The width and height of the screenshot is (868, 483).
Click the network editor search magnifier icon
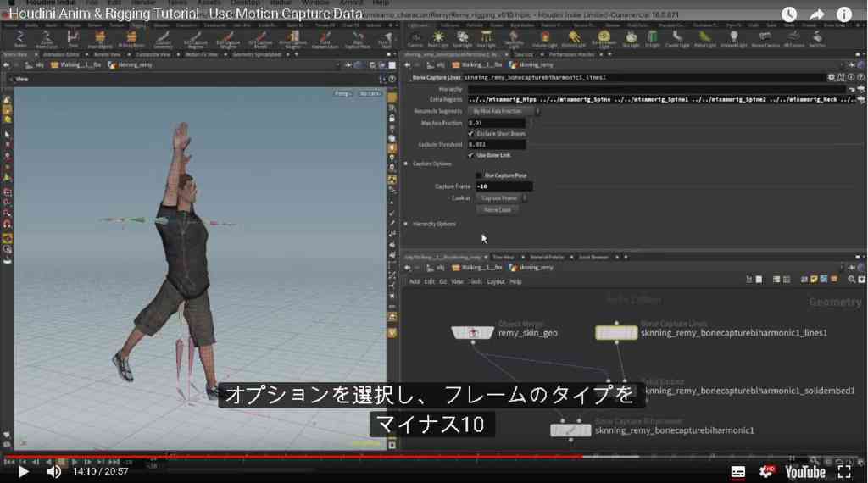[x=851, y=280]
